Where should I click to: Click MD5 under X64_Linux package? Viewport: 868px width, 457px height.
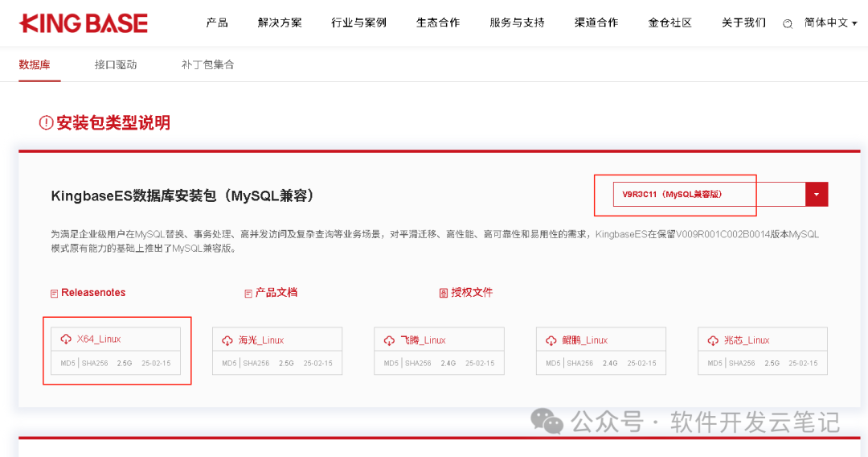[68, 364]
